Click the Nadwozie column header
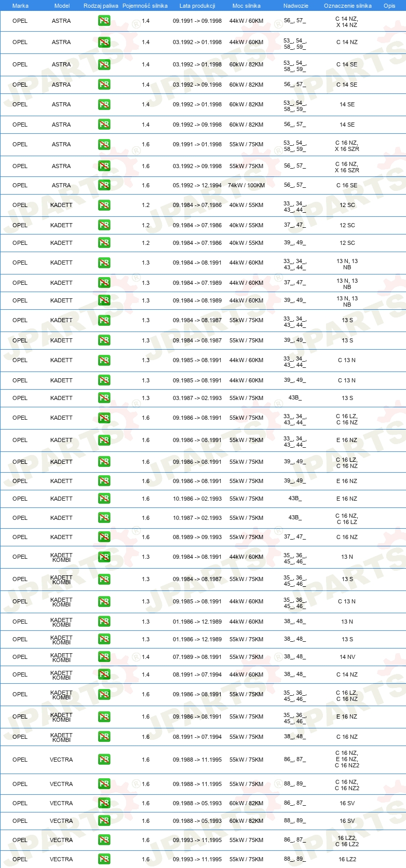This screenshot has height=868, width=406. coord(296,6)
